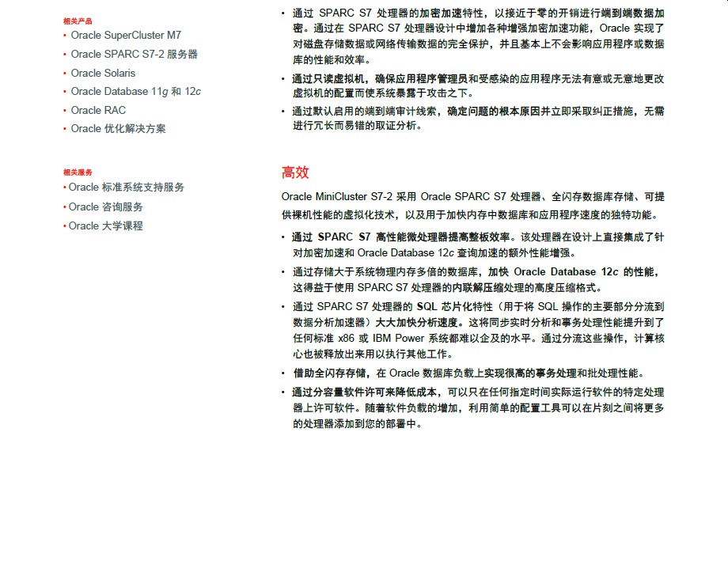Click the bullet about 只读虚拟机
This screenshot has width=728, height=576.
[x=477, y=85]
